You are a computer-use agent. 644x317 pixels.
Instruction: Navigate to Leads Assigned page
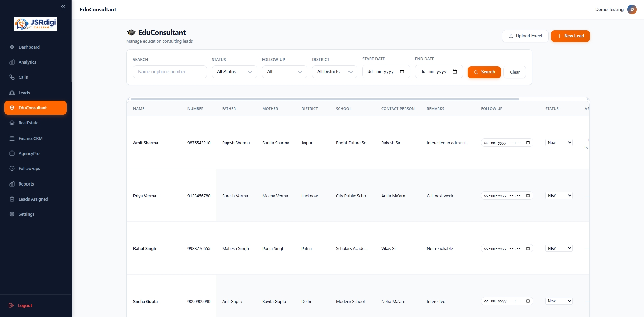pyautogui.click(x=33, y=199)
